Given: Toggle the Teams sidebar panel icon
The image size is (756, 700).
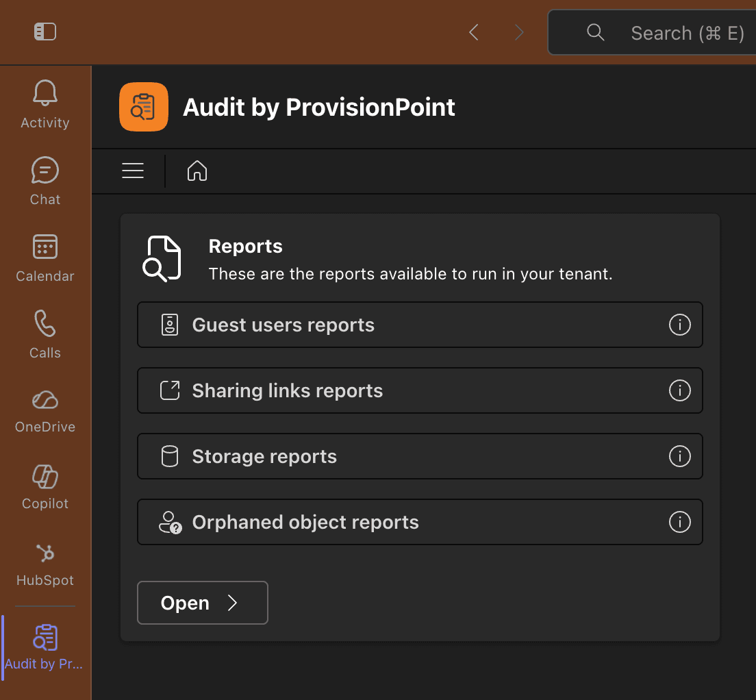Looking at the screenshot, I should 45,32.
